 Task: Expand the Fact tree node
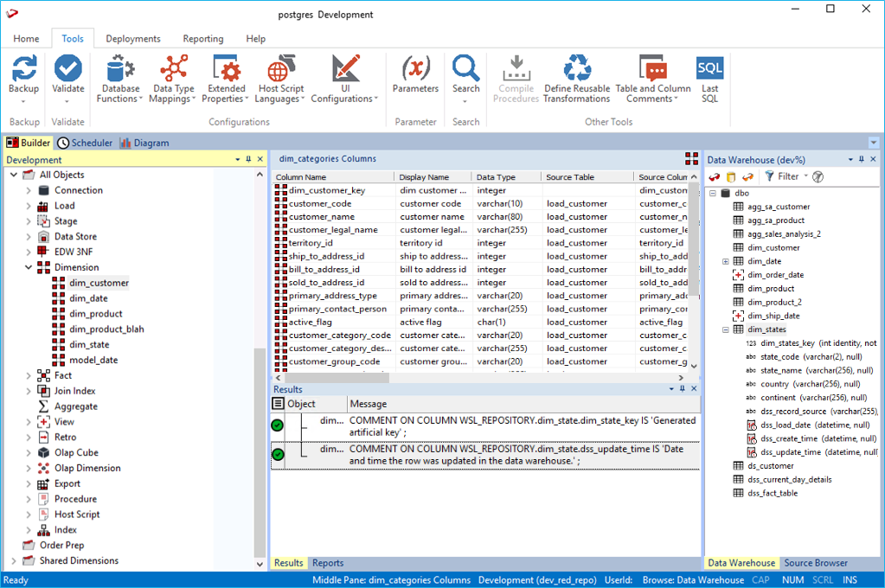click(28, 376)
